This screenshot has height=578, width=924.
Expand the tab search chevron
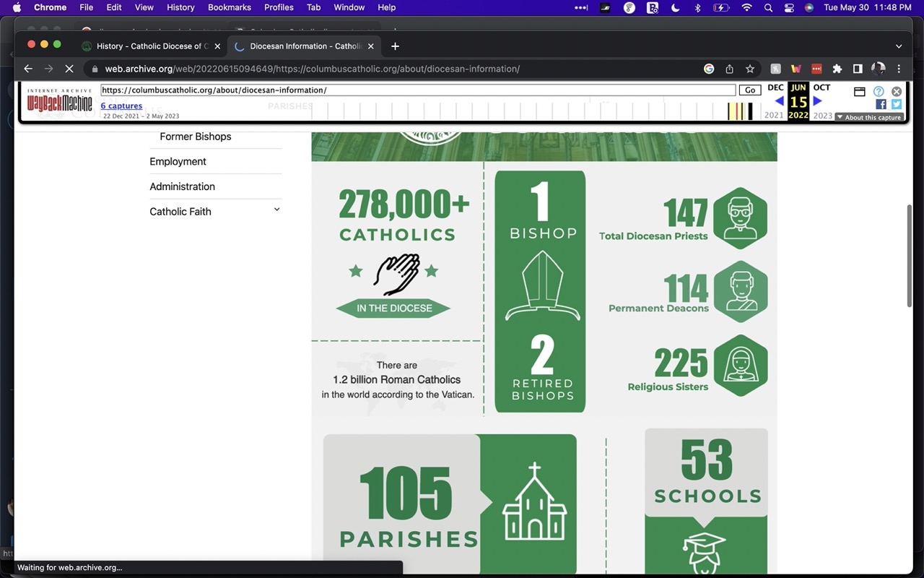click(899, 46)
